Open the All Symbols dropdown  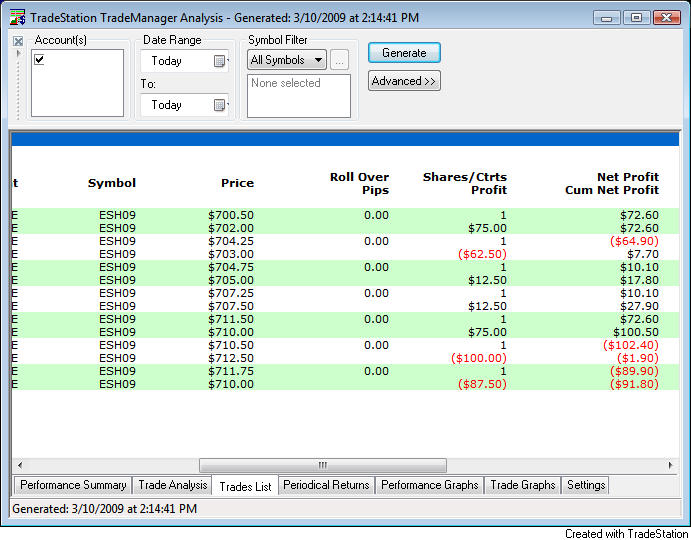287,60
